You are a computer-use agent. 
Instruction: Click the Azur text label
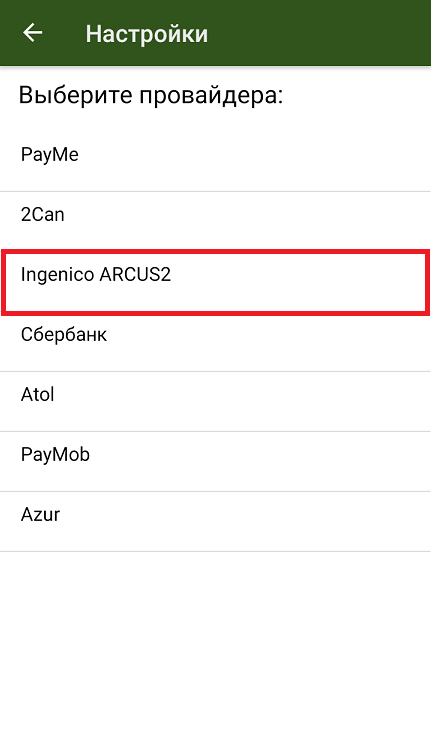40,514
